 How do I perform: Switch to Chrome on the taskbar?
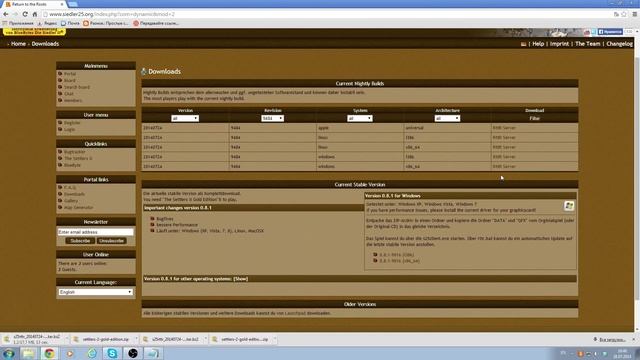(x=49, y=353)
